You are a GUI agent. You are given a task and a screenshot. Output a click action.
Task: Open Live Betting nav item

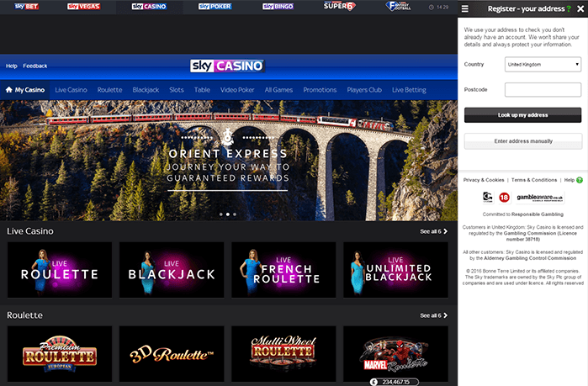click(x=409, y=90)
